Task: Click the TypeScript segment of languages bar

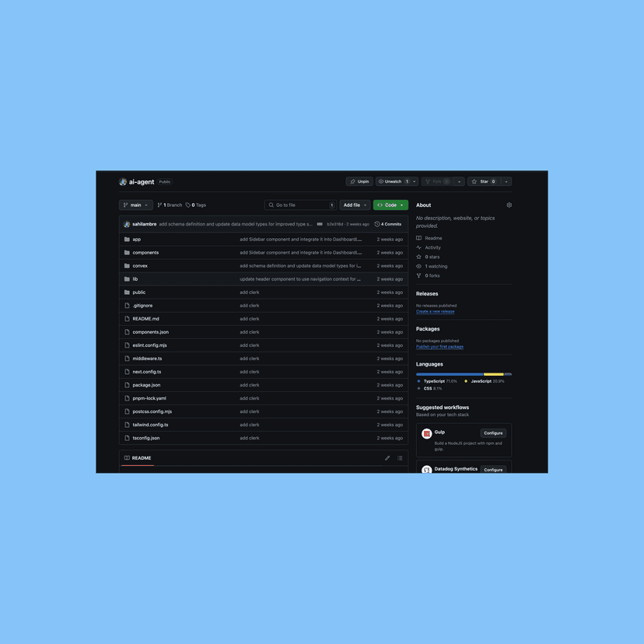Action: tap(450, 374)
